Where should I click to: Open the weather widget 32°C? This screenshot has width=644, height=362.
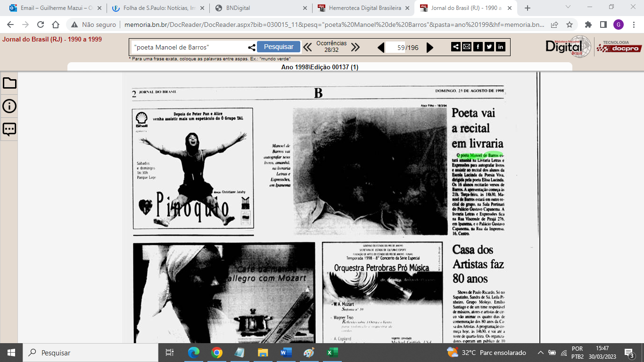[x=486, y=353]
